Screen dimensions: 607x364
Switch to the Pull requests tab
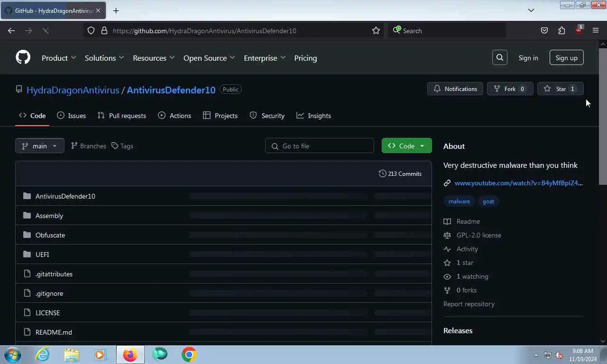tap(122, 116)
